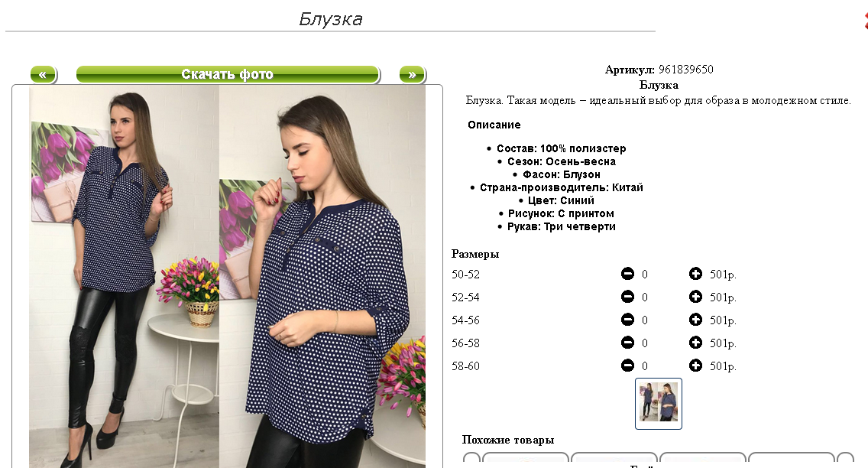The height and width of the screenshot is (468, 868).
Task: Increase quantity for size 50-52
Action: (695, 274)
